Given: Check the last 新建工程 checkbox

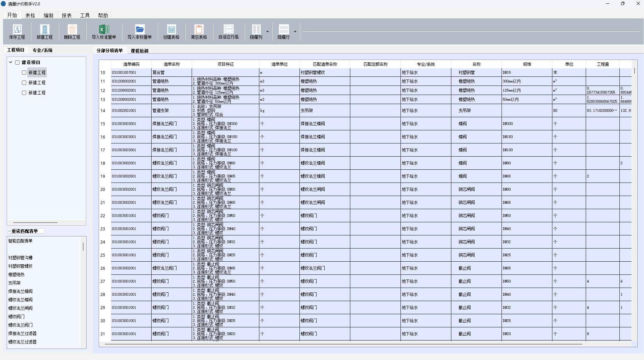Looking at the screenshot, I should 24,92.
